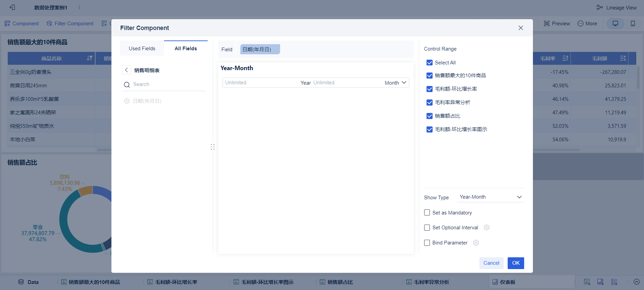Toggle the Select All checkbox
Viewport: 644px width, 290px height.
[x=430, y=62]
